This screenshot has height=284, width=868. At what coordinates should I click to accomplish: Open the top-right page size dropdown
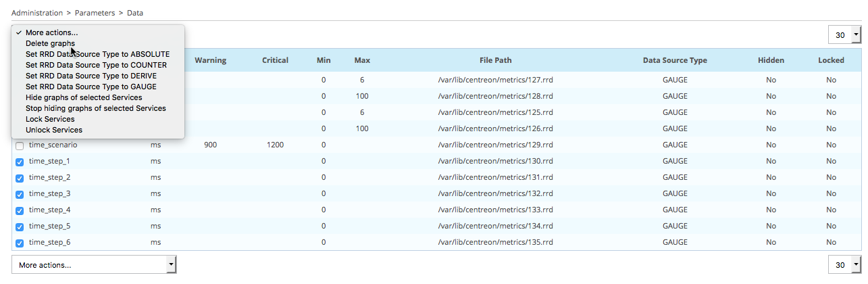(x=844, y=35)
